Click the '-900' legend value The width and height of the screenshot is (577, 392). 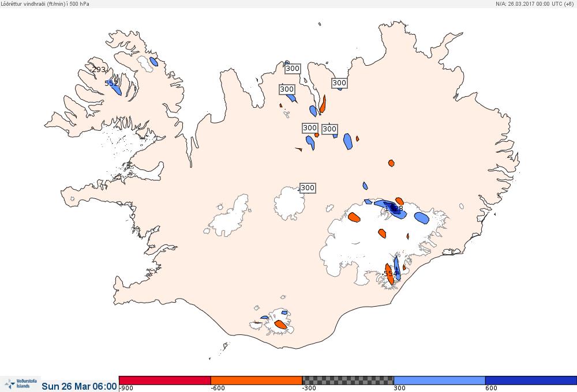[126, 389]
